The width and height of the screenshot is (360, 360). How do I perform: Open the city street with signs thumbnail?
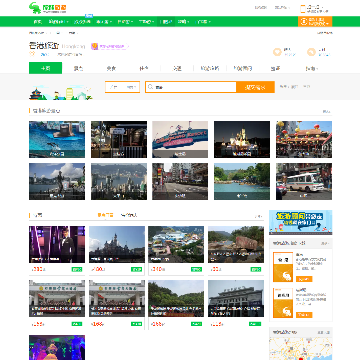point(180,181)
